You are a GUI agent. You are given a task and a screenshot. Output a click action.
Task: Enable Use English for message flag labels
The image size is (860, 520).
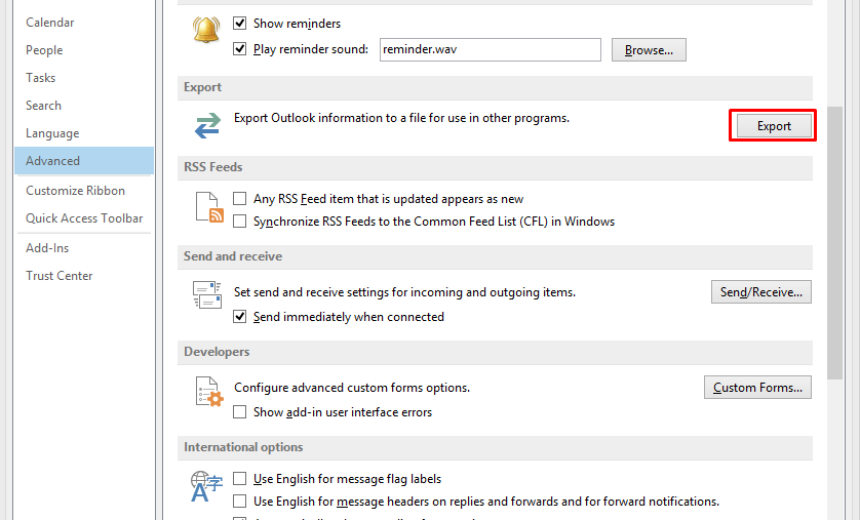[240, 479]
